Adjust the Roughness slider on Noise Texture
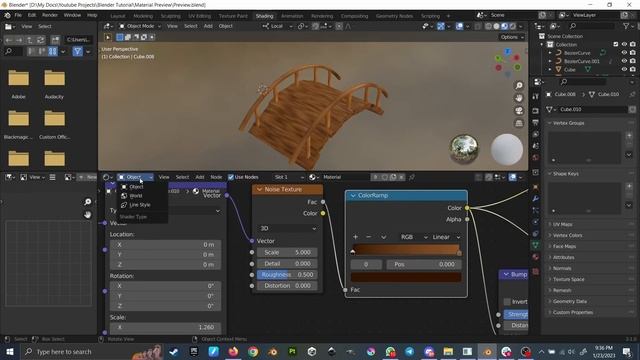This screenshot has height=360, width=640. click(x=287, y=275)
